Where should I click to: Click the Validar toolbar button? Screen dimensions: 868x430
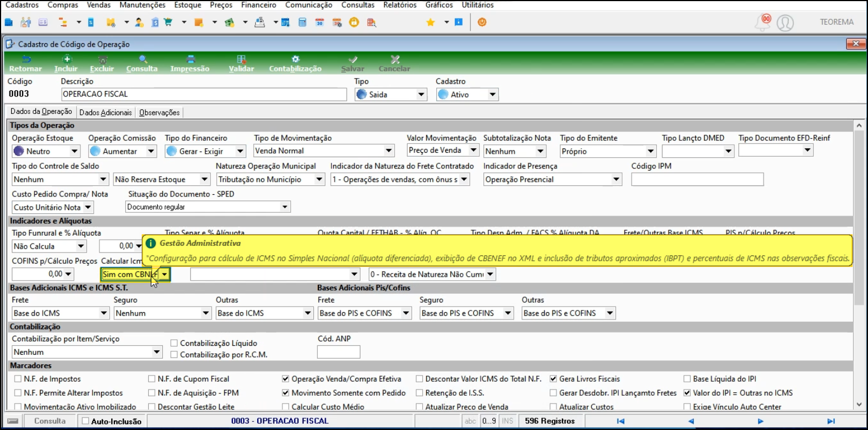click(x=242, y=63)
